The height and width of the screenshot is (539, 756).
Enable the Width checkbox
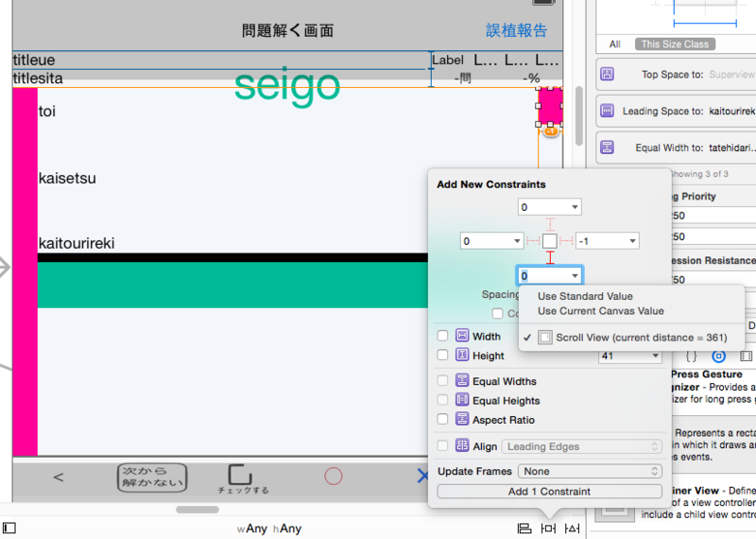pyautogui.click(x=442, y=336)
